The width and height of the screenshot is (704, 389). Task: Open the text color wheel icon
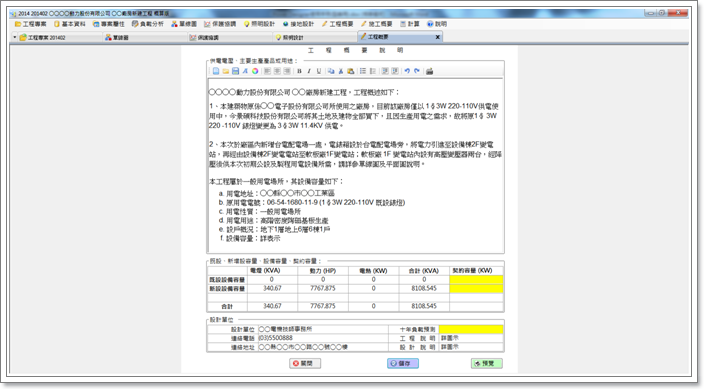point(255,71)
